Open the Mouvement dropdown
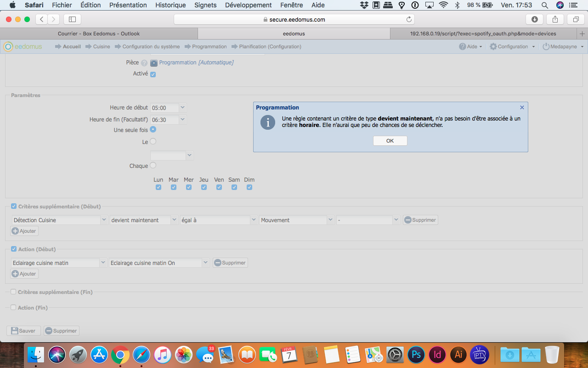Viewport: 588px width, 368px height. coord(330,220)
